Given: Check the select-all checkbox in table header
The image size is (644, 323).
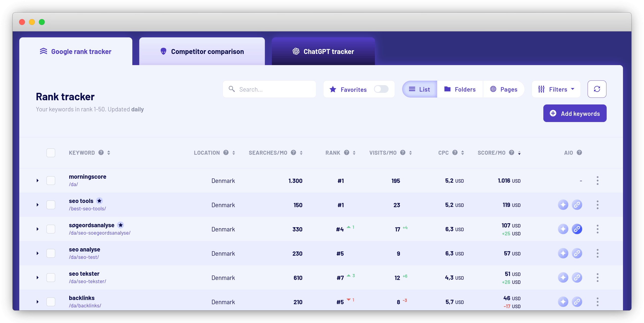Looking at the screenshot, I should coord(51,153).
